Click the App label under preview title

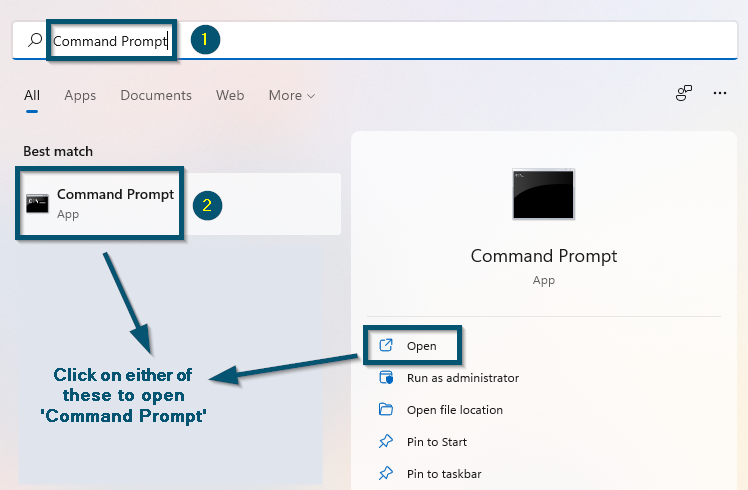pos(544,281)
